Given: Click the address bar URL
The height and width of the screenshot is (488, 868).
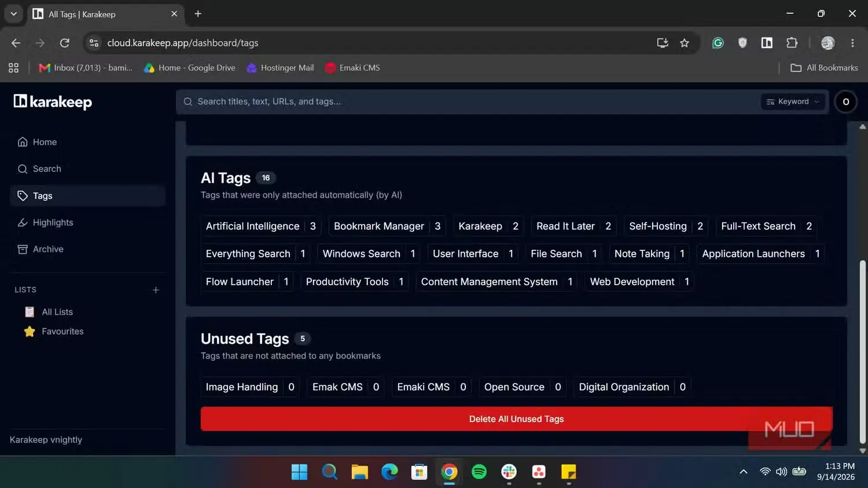Looking at the screenshot, I should click(x=183, y=43).
